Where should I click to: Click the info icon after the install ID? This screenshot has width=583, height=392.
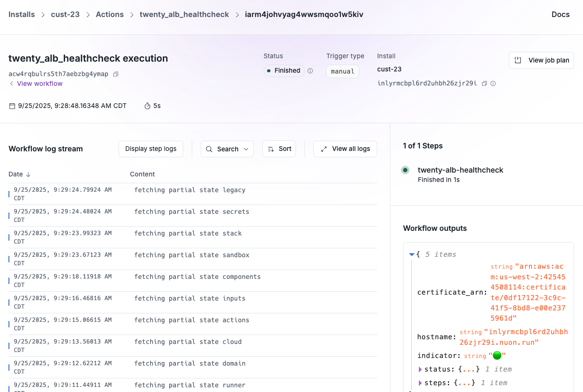[493, 84]
